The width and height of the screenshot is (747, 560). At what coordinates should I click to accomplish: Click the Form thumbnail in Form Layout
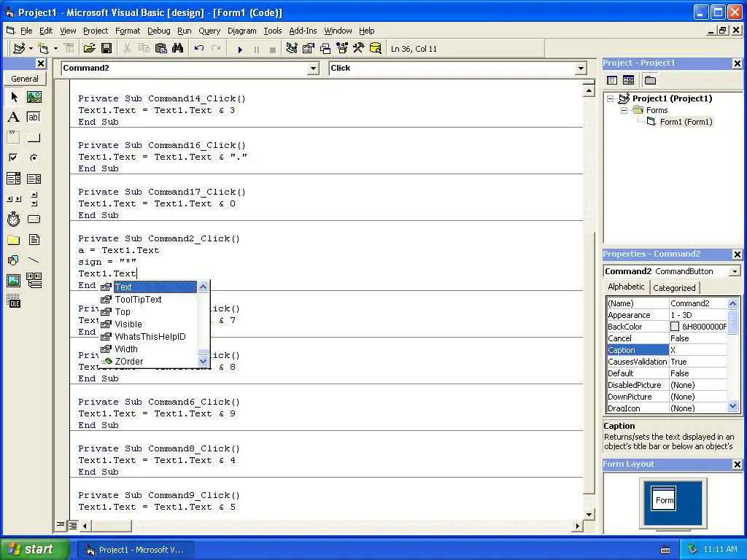click(663, 499)
